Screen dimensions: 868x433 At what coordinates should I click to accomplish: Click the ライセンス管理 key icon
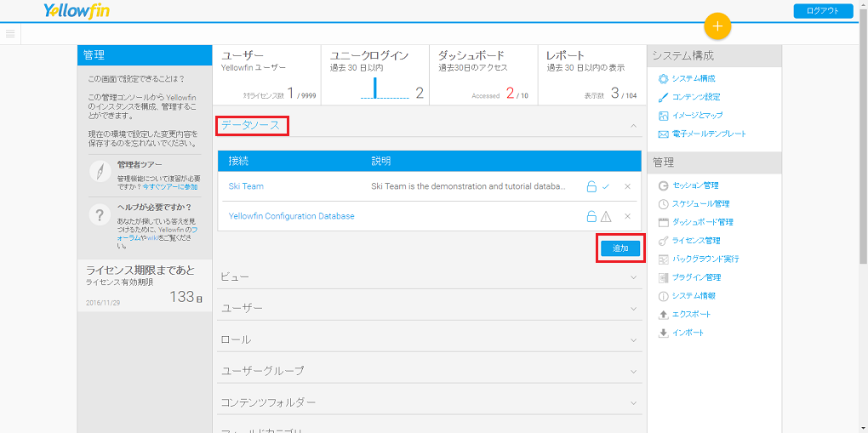pos(663,241)
